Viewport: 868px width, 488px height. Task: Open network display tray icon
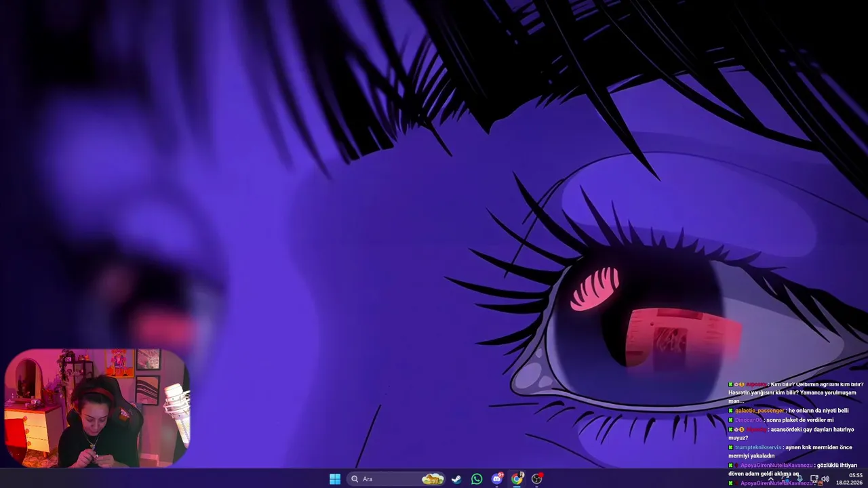point(814,479)
